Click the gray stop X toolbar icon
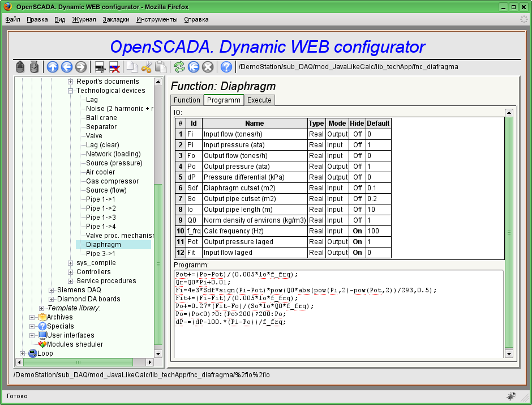 (208, 67)
